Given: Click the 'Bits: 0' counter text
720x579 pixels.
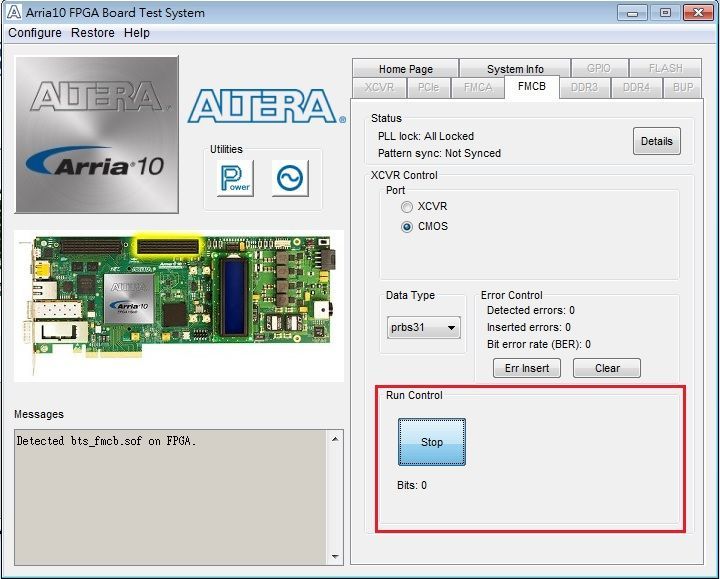Looking at the screenshot, I should (412, 485).
